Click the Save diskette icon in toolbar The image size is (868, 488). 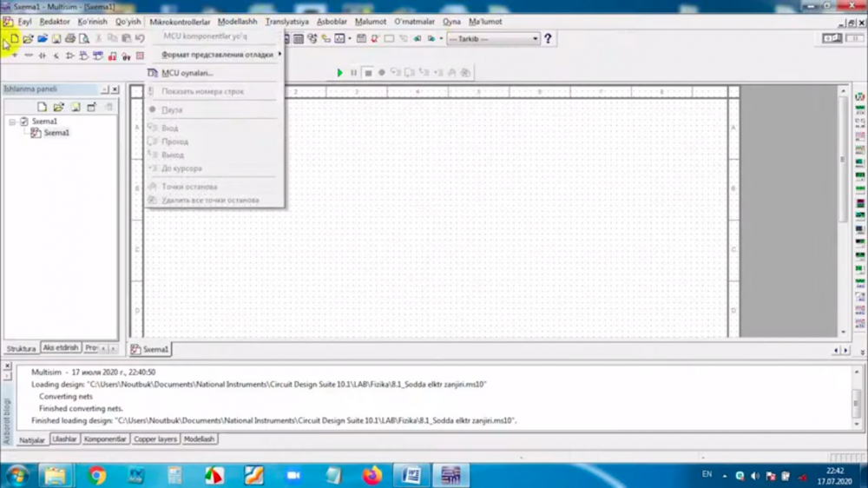pyautogui.click(x=56, y=39)
